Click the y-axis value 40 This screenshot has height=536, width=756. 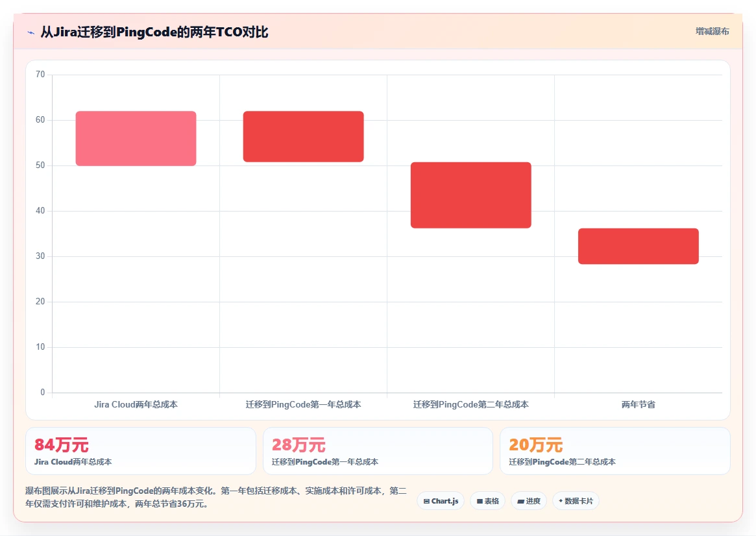[40, 211]
